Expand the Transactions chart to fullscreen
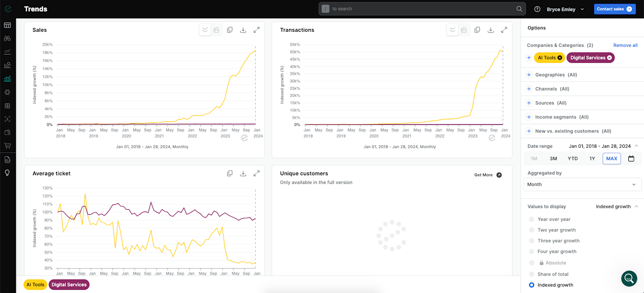Screen dimensions: 644x293 504,30
